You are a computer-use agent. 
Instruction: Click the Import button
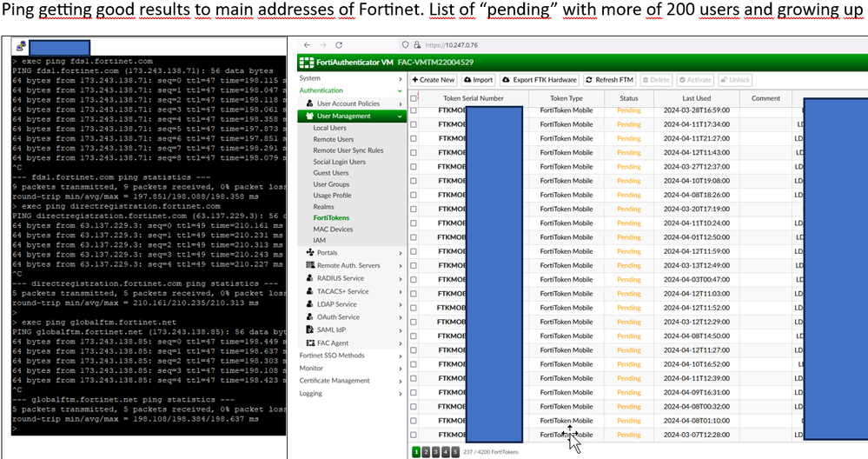point(478,80)
